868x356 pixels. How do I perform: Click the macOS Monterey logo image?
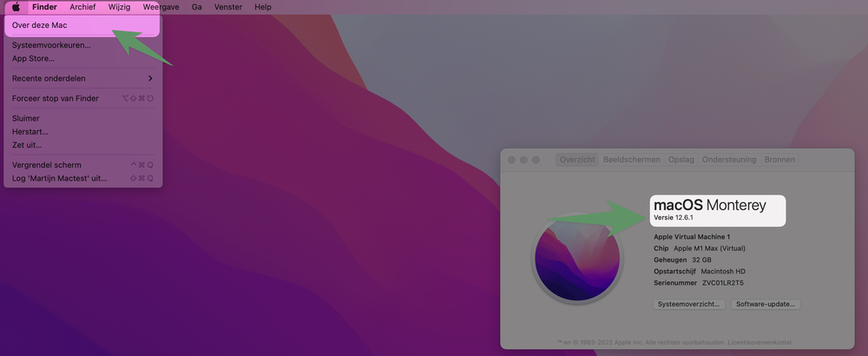click(577, 259)
